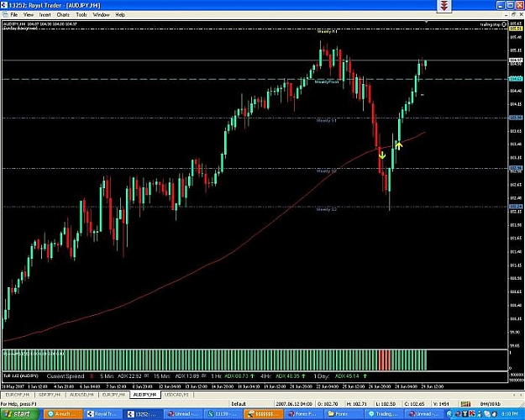Switch to the '$$$$$$...' taskbar window

pyautogui.click(x=263, y=414)
